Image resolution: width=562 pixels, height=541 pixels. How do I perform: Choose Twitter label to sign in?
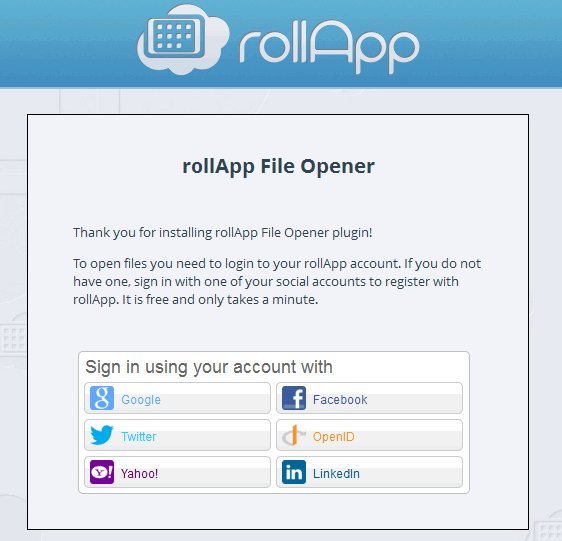point(139,437)
